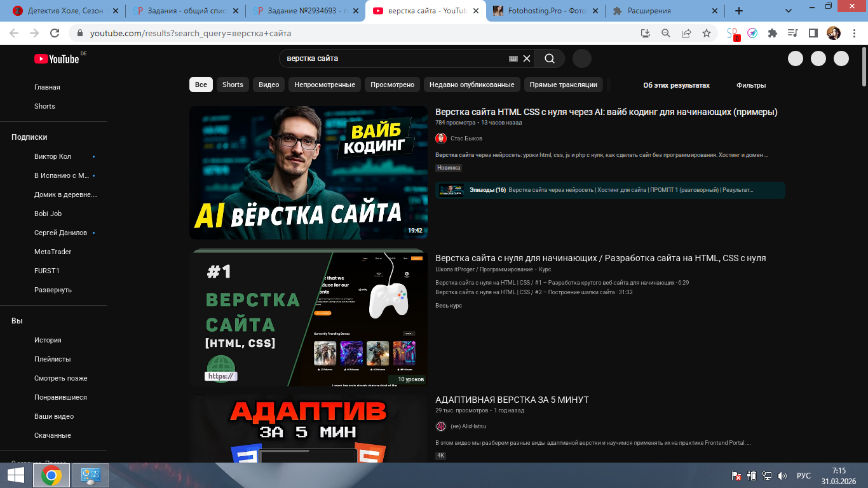Reload the current page

pos(55,33)
